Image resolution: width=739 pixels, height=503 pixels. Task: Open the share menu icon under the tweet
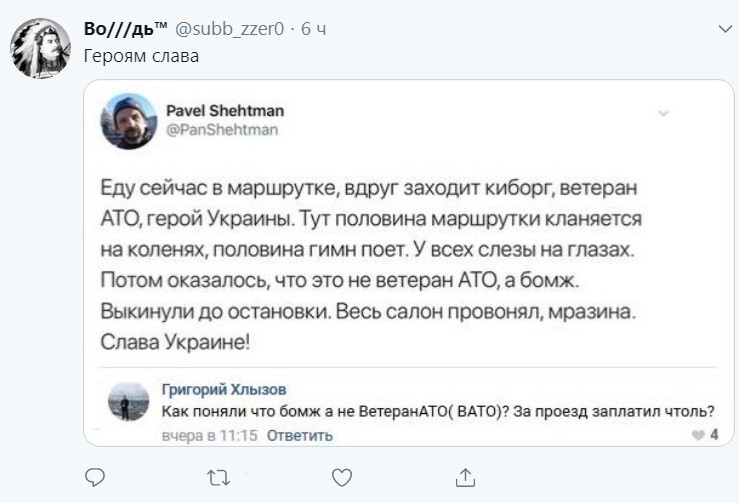463,475
